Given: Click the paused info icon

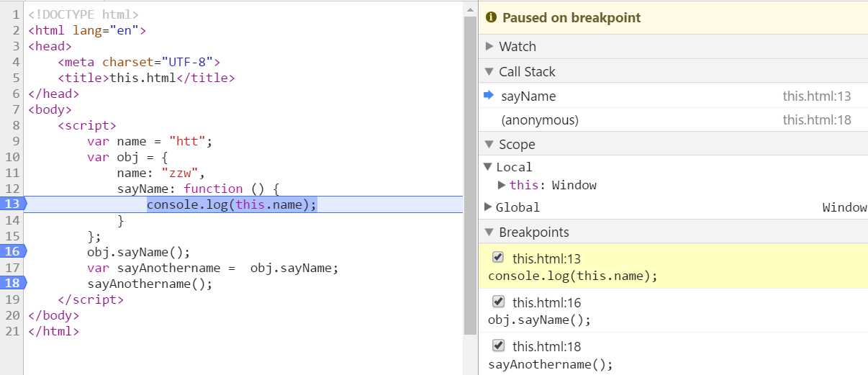Looking at the screenshot, I should coord(492,17).
